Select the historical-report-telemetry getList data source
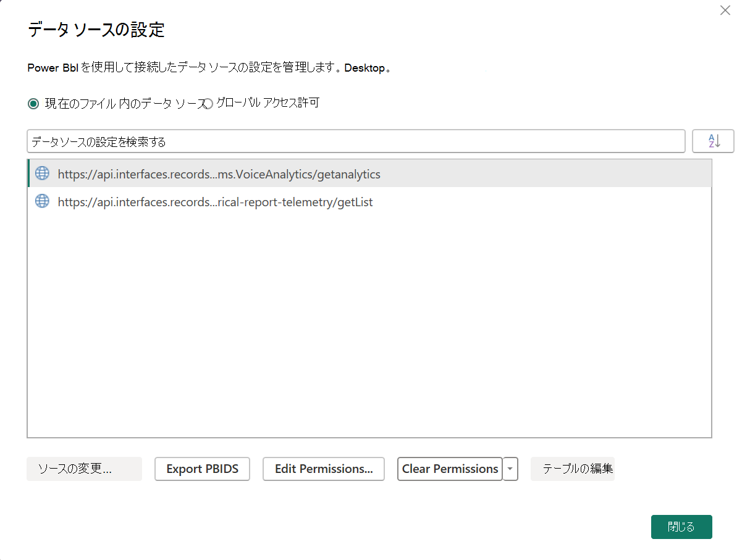The width and height of the screenshot is (737, 560). [215, 201]
